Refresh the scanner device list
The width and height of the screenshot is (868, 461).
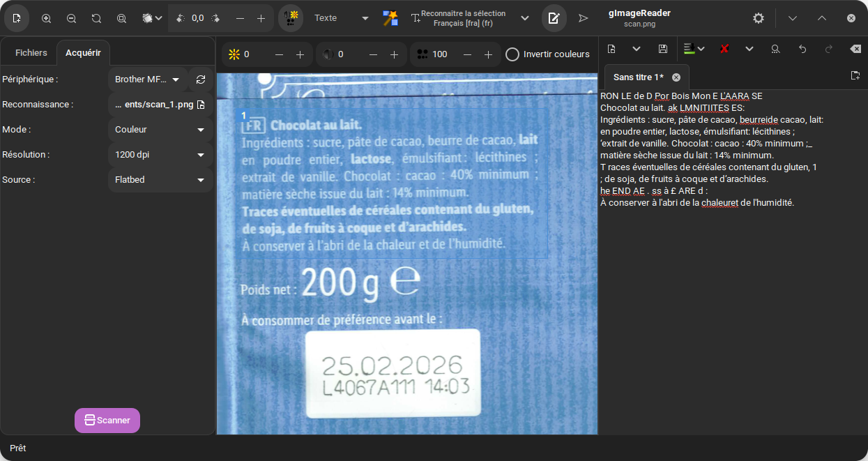click(x=201, y=80)
